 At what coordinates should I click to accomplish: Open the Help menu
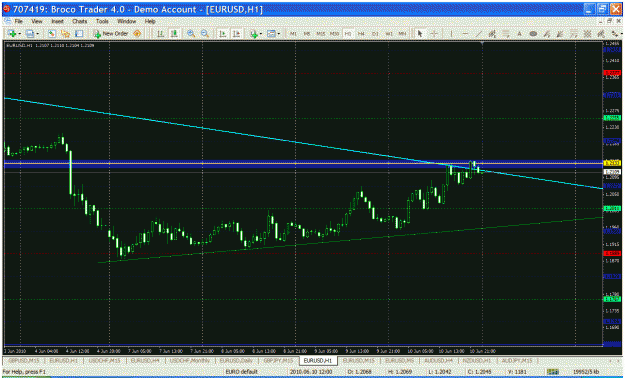point(150,22)
